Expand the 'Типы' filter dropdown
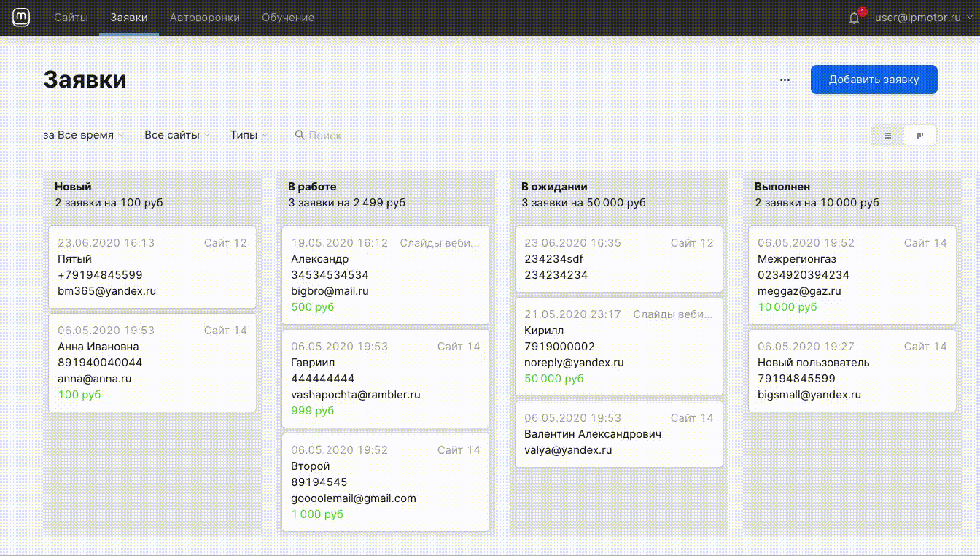 coord(249,135)
